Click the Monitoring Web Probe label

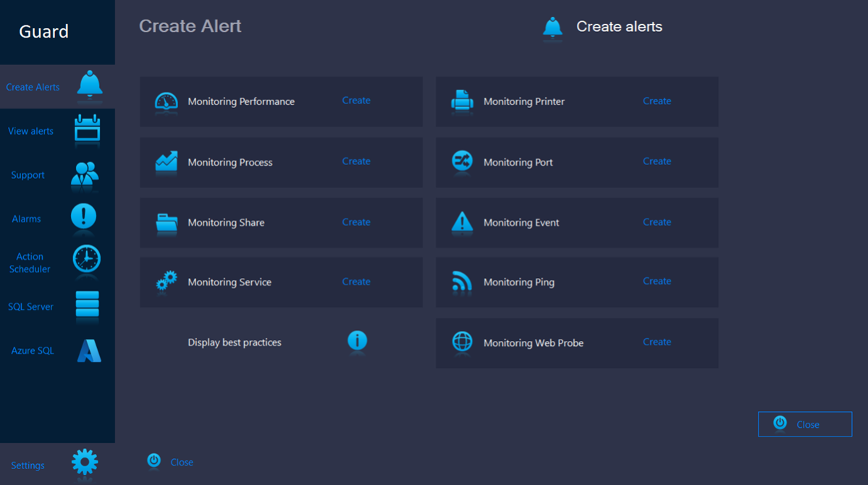pyautogui.click(x=534, y=343)
